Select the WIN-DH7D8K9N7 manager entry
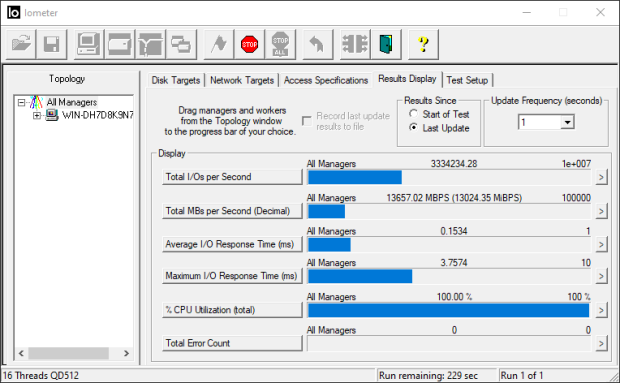Screen dimensions: 620x383 pos(98,115)
